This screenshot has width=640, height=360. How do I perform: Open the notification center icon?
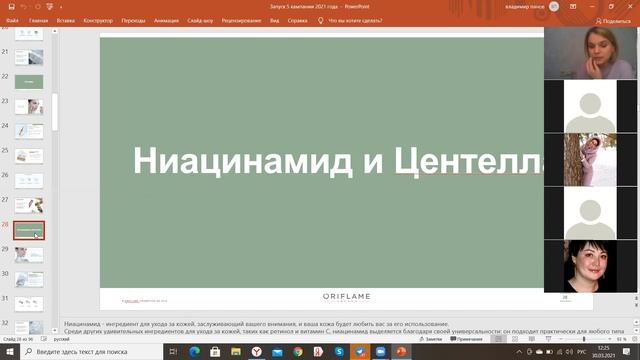coord(627,351)
